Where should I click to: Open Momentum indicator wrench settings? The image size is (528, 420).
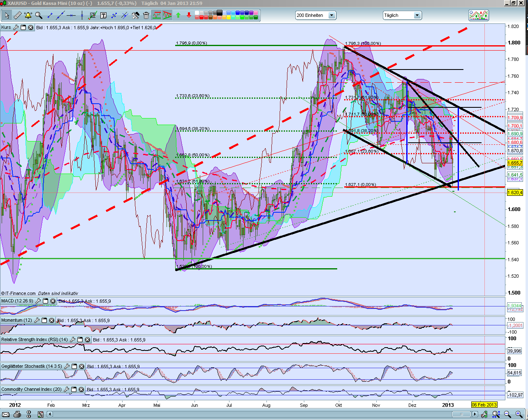click(37, 320)
